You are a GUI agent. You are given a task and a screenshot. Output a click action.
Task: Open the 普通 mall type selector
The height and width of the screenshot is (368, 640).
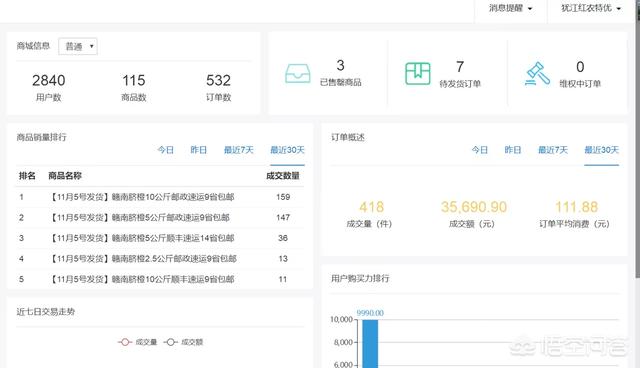point(78,47)
